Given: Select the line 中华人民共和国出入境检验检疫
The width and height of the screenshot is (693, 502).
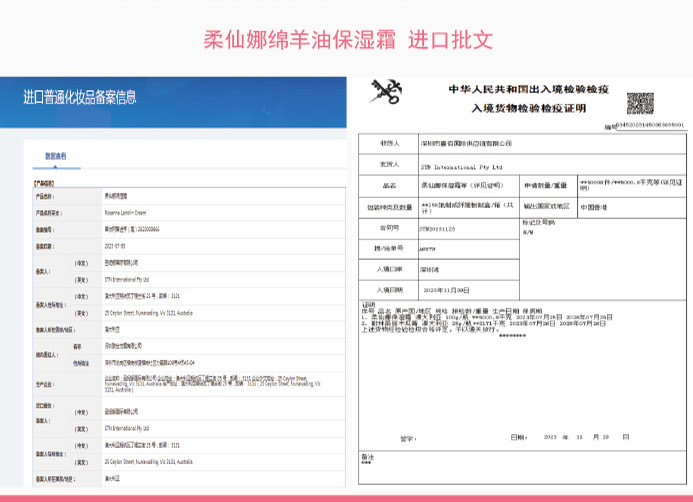Looking at the screenshot, I should [529, 89].
